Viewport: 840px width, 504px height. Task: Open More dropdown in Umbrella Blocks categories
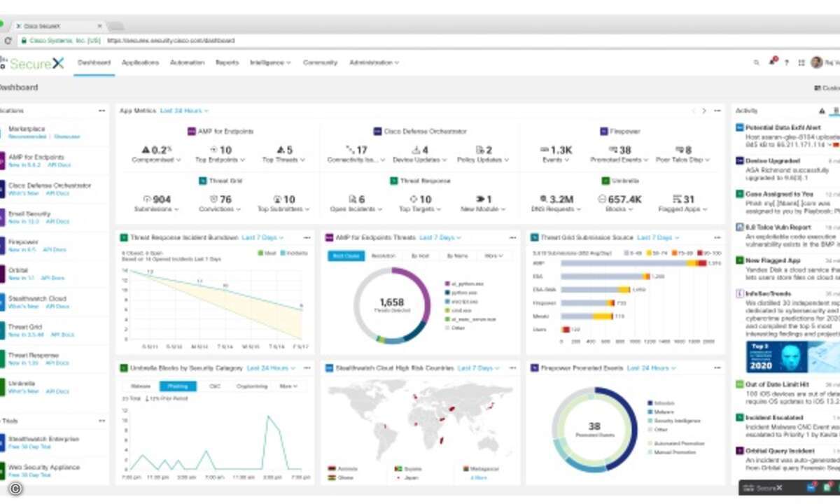click(x=288, y=386)
